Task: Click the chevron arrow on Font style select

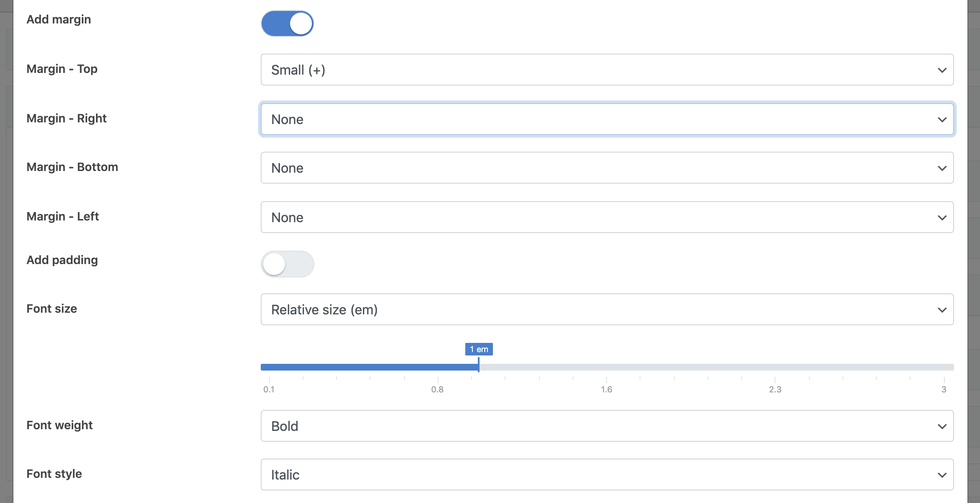Action: [x=942, y=475]
